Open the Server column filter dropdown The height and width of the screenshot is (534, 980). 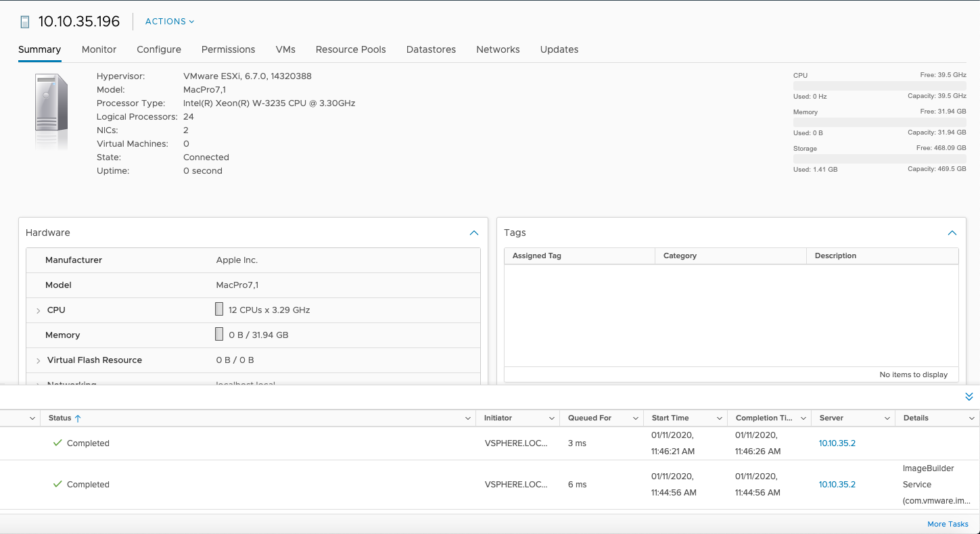pos(887,418)
